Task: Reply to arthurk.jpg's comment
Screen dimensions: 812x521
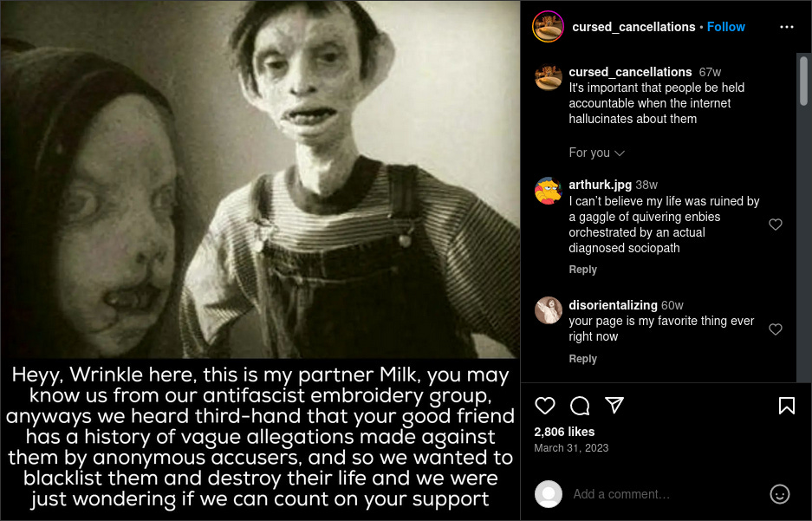Action: (x=582, y=270)
